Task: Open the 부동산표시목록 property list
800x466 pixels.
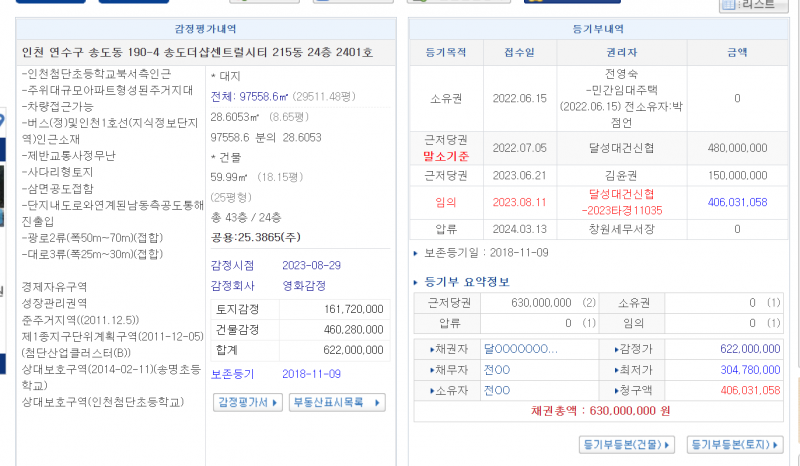Action: click(x=336, y=403)
